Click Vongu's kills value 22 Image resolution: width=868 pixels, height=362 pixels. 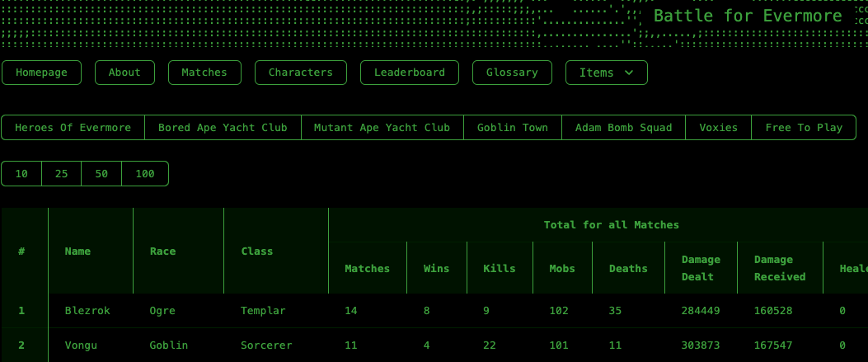click(x=490, y=346)
